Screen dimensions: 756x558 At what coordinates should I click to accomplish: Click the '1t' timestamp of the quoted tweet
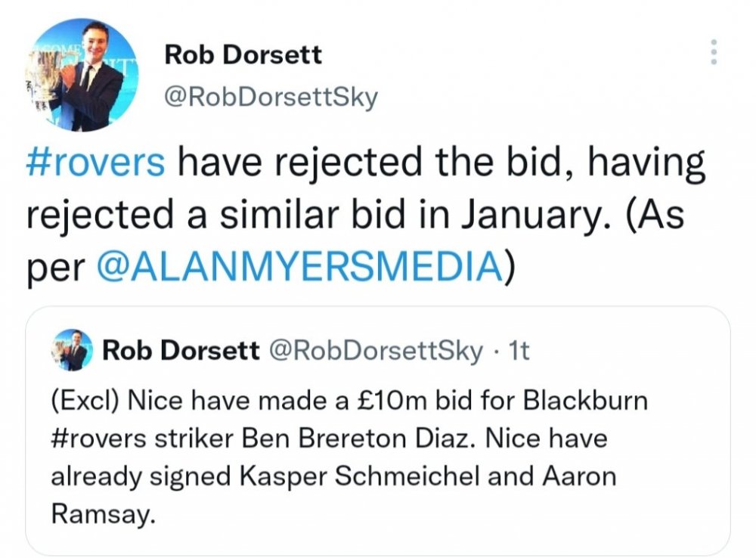coord(519,350)
